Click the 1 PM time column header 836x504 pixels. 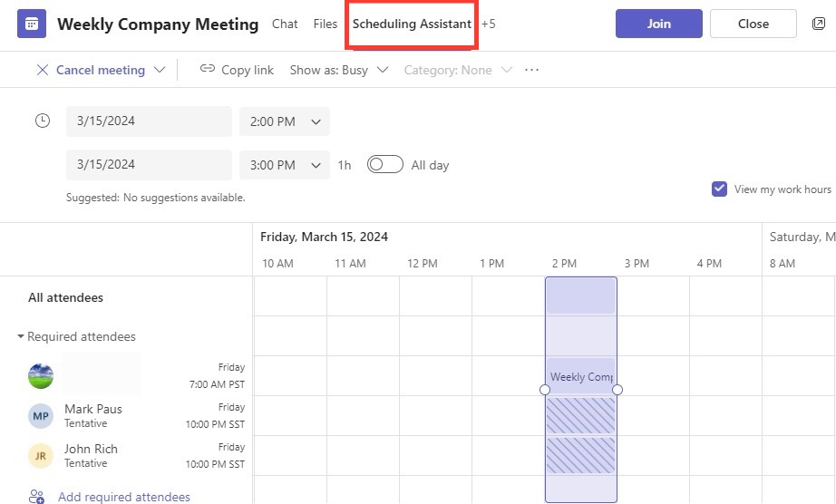tap(491, 264)
